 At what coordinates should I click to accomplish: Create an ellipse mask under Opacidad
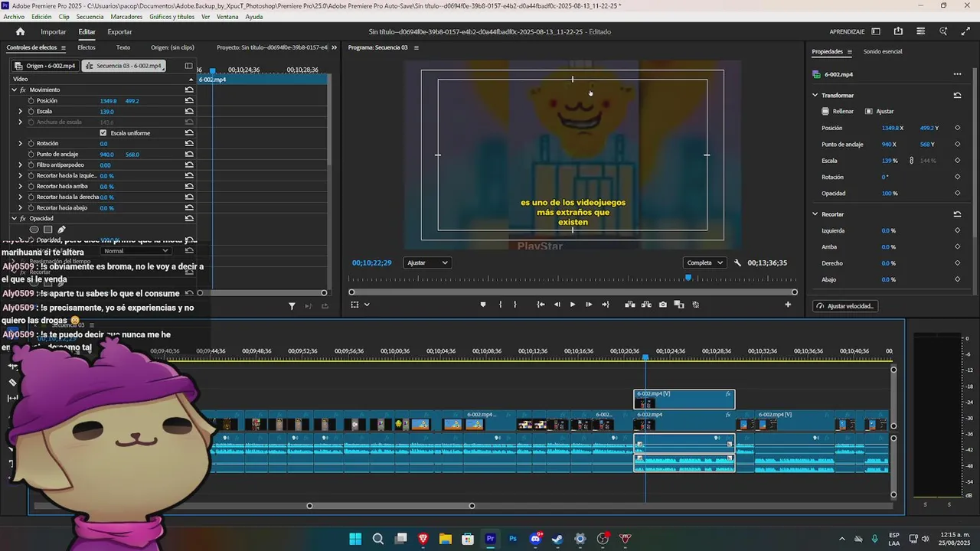pyautogui.click(x=34, y=230)
